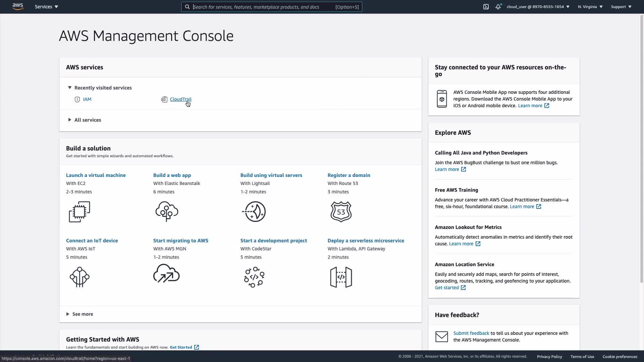Viewport: 644px width, 362px height.
Task: Click the AWS logo
Action: coord(18,7)
